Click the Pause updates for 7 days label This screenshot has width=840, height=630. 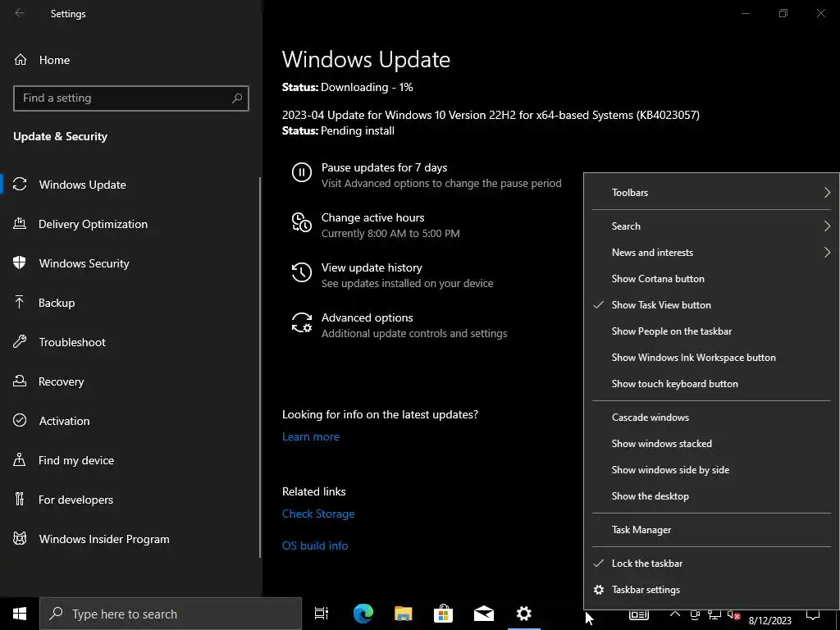384,167
